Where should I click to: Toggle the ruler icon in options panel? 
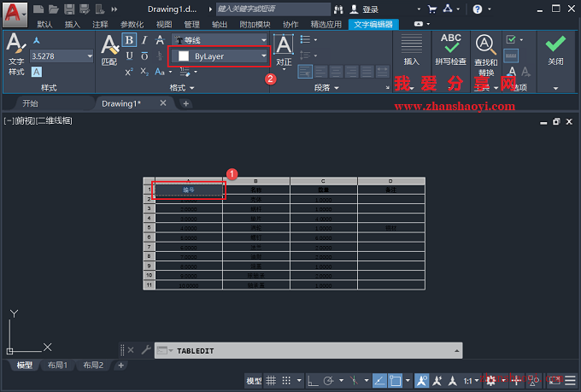[x=511, y=56]
